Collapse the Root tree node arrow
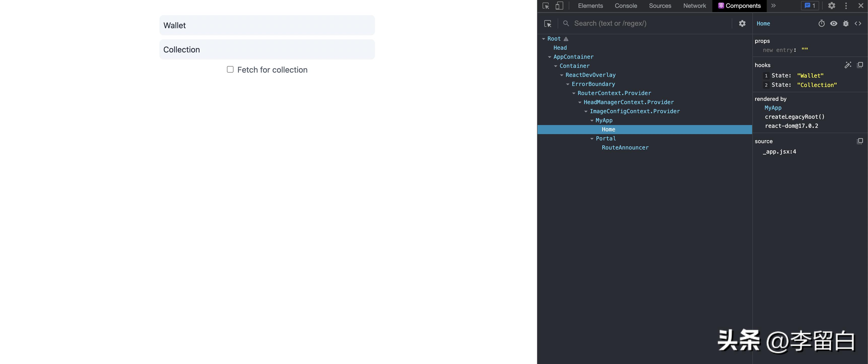The image size is (868, 364). [544, 39]
